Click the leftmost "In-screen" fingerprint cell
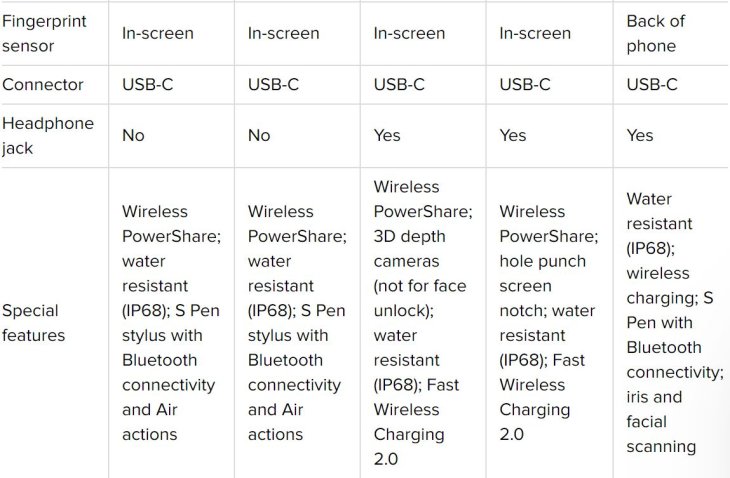Image resolution: width=730 pixels, height=478 pixels. point(158,33)
